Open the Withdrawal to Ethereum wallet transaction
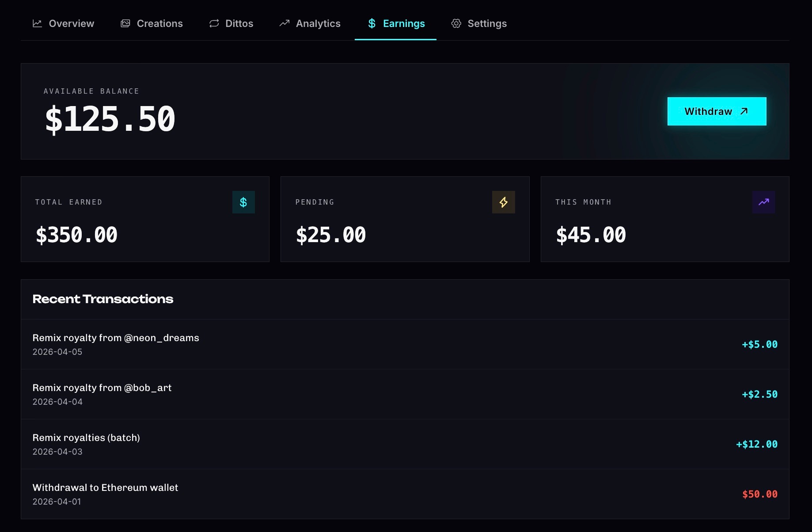This screenshot has width=812, height=532. point(405,494)
